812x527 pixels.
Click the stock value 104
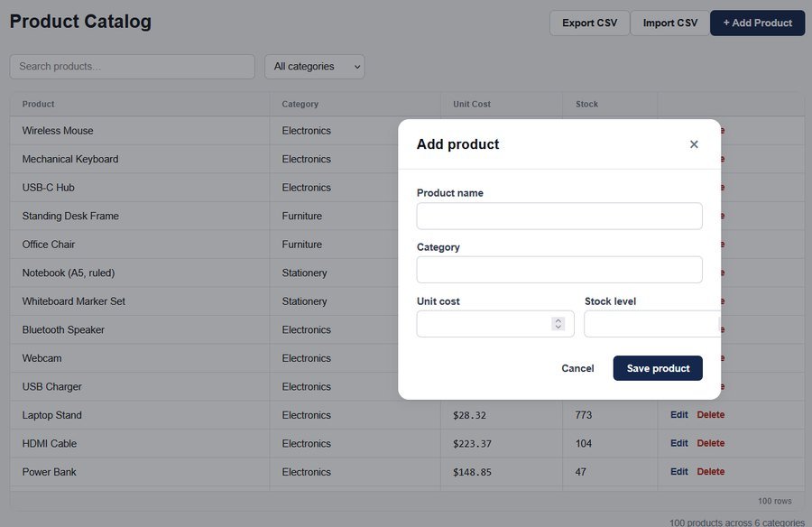click(583, 444)
